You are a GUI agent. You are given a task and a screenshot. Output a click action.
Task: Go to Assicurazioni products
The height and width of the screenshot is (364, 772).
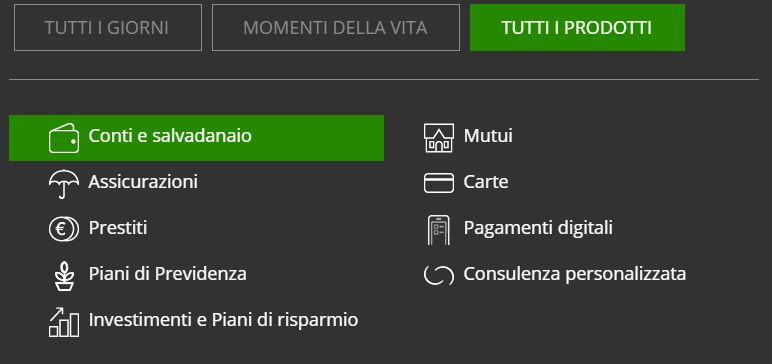(x=143, y=182)
